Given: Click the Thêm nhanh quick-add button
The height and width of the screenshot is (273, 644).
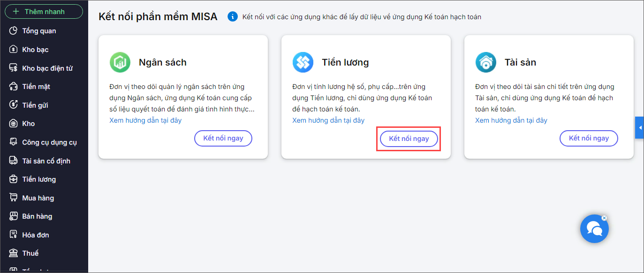Looking at the screenshot, I should click(x=44, y=11).
